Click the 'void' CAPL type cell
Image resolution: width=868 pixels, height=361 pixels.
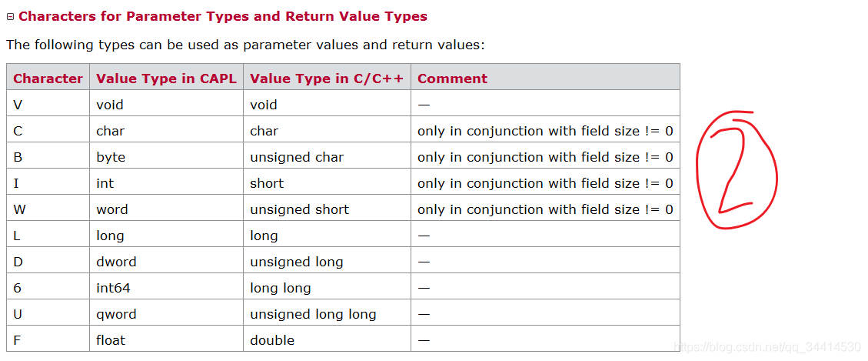coord(166,105)
